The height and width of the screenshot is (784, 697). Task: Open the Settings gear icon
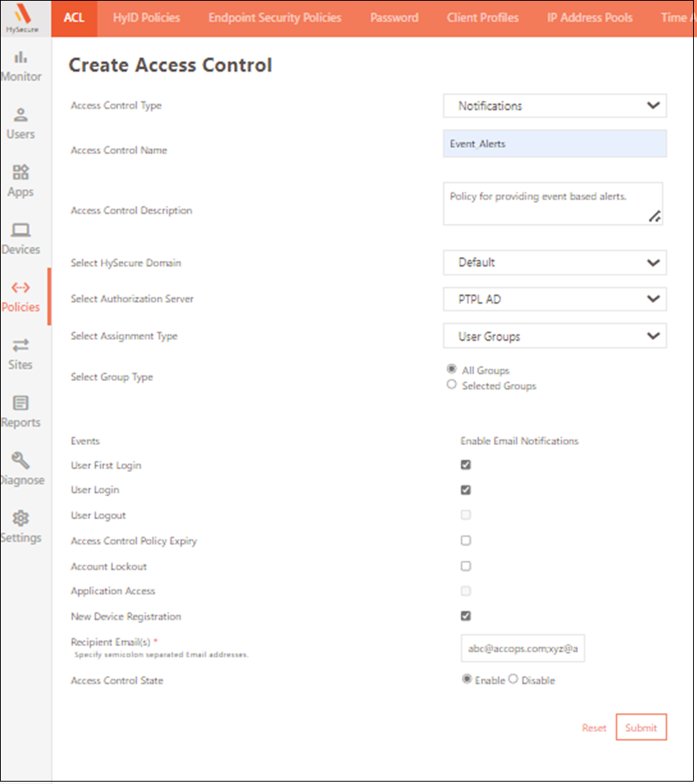pos(21,518)
